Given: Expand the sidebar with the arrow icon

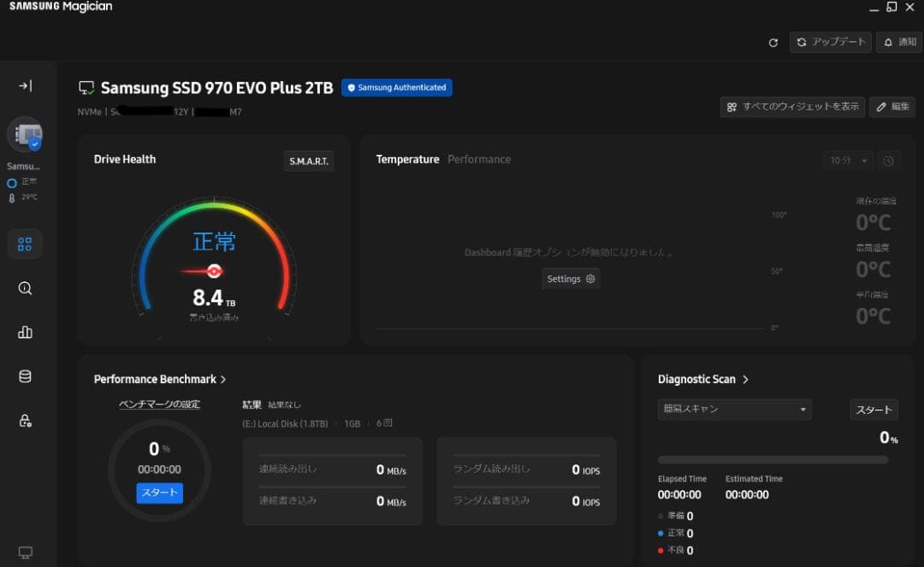Looking at the screenshot, I should [x=26, y=86].
